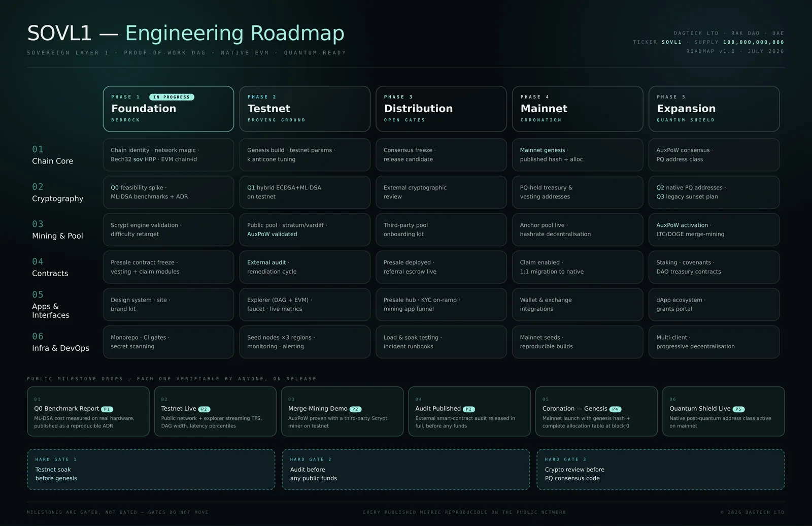Open the Mainnet seeds reproducible builds cell
The image size is (812, 526).
point(578,342)
